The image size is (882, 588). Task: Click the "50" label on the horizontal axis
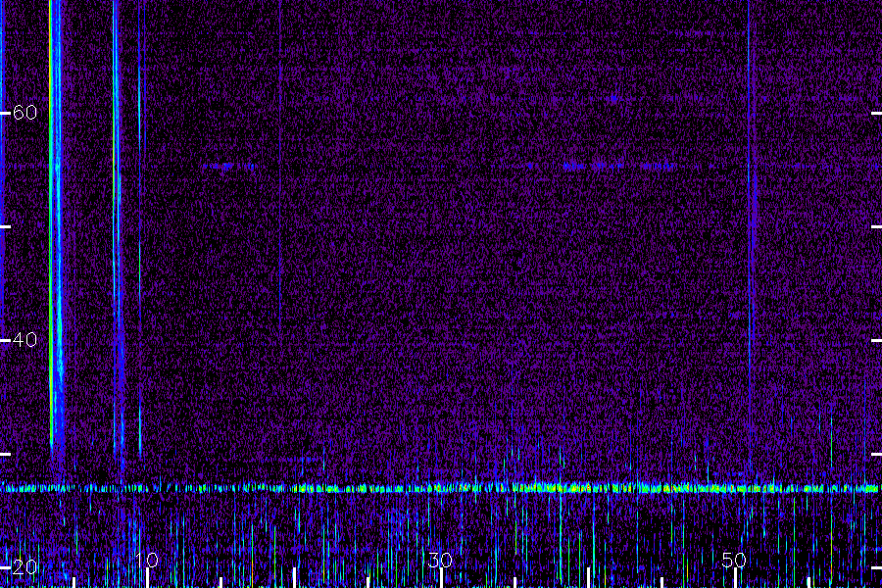734,560
